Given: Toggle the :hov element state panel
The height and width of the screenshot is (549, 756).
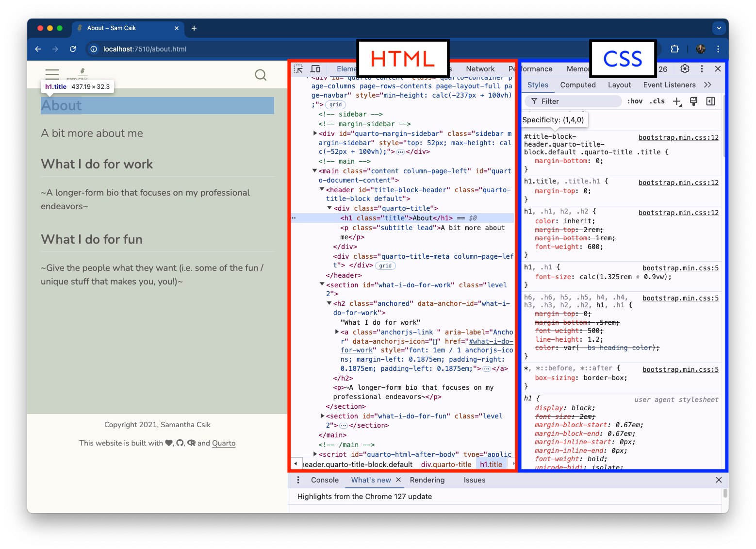Looking at the screenshot, I should point(635,101).
